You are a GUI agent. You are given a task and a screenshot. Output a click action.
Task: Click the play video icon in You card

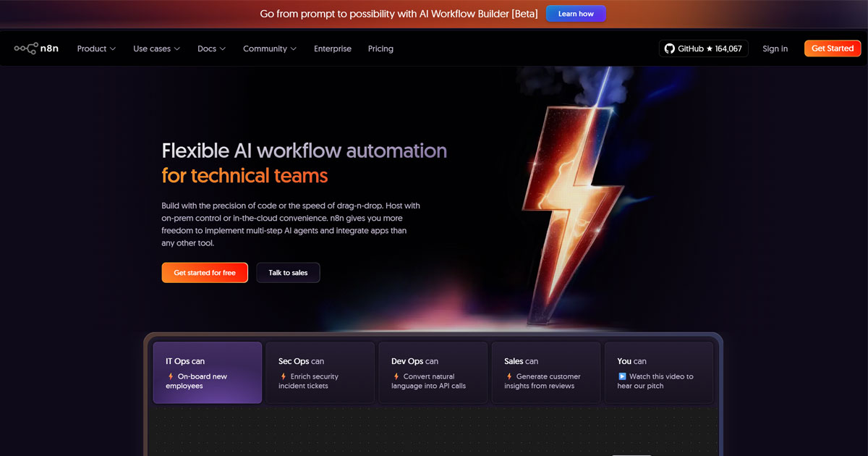(x=622, y=376)
